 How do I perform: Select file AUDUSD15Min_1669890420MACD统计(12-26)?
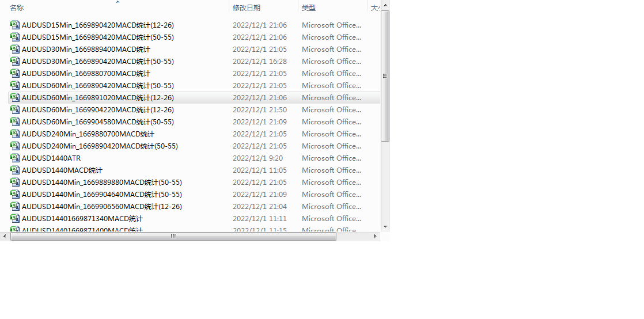98,25
